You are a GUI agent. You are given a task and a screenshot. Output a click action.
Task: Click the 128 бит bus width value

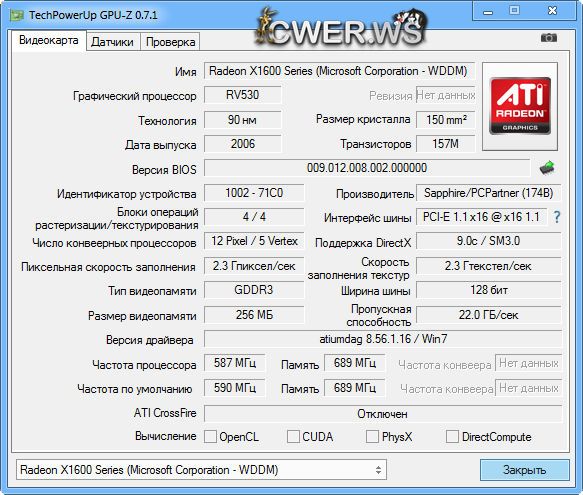tap(489, 290)
